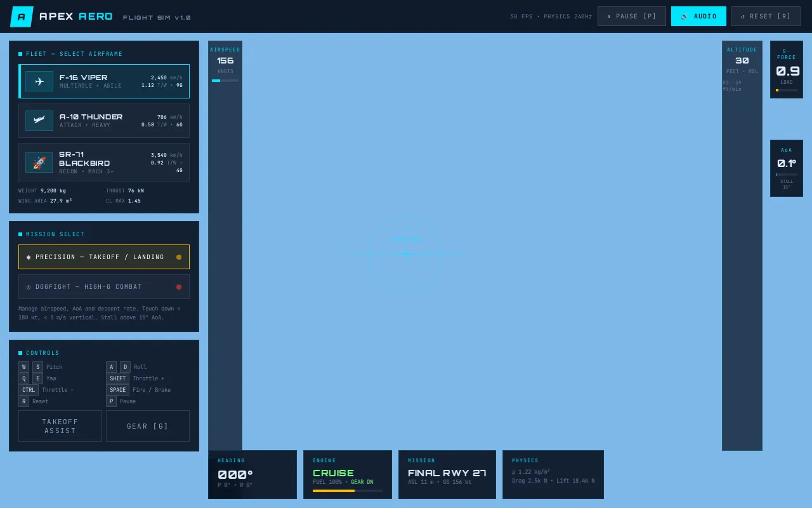Click the heading readout 000°

point(235,474)
